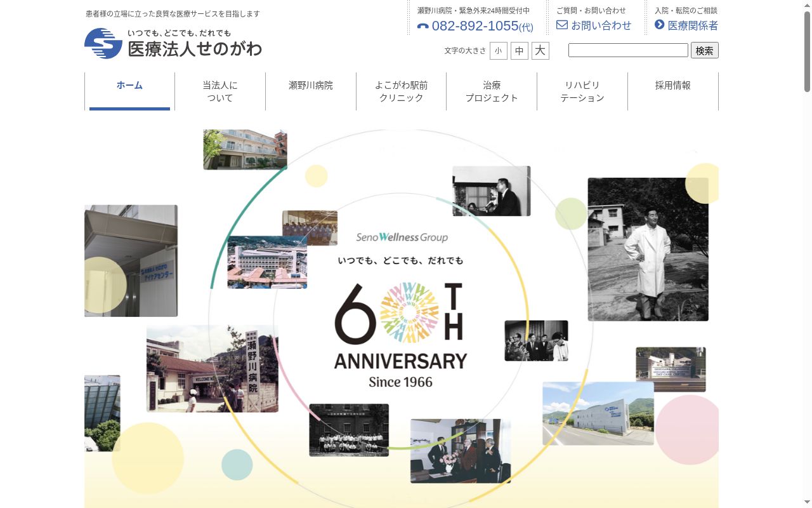The height and width of the screenshot is (508, 812).
Task: Open the お問い合わせ contact link
Action: pyautogui.click(x=601, y=25)
